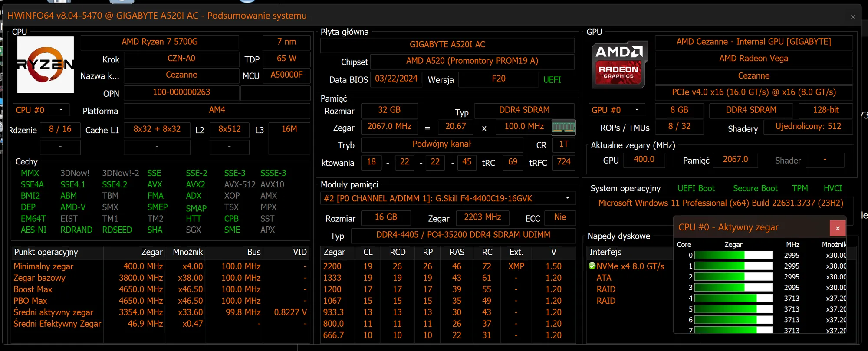Click the GIGABYTE A520I AC motherboard field
This screenshot has height=351, width=868.
click(x=447, y=45)
